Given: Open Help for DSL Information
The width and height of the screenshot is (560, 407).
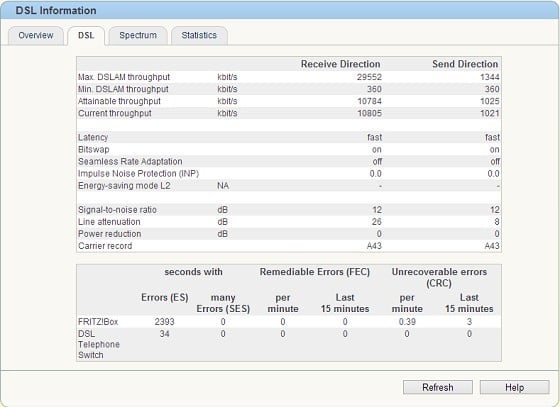Looking at the screenshot, I should [x=514, y=387].
